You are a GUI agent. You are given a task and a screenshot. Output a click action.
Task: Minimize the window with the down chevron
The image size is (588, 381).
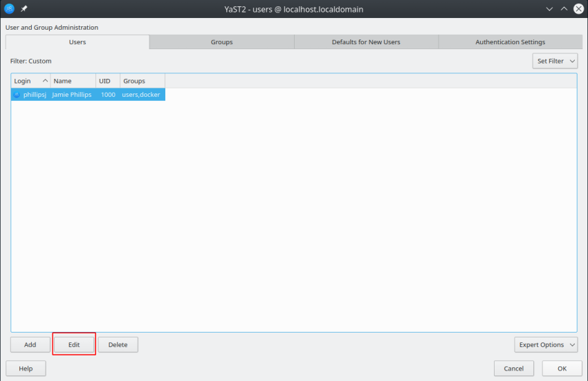(549, 9)
